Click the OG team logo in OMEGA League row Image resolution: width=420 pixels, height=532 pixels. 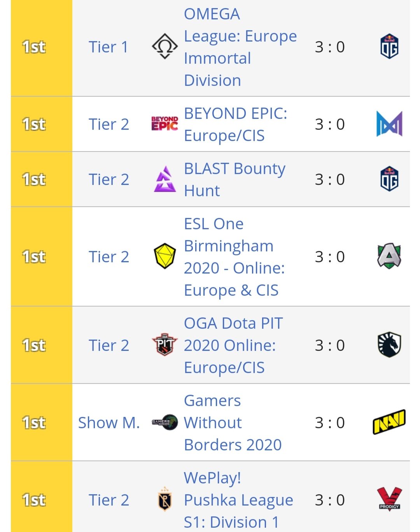389,47
